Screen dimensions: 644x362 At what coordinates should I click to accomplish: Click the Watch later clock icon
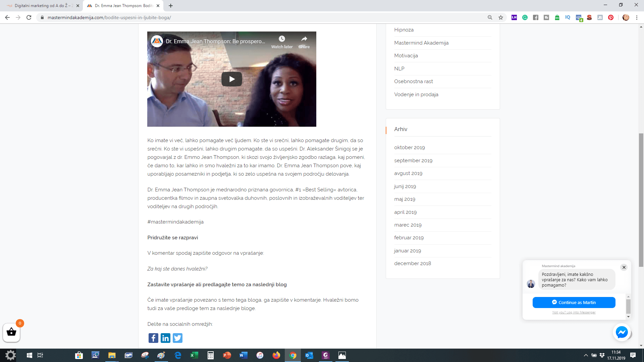282,39
